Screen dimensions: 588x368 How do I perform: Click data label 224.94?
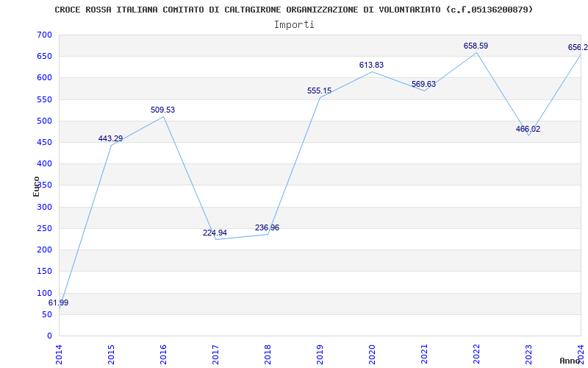[215, 233]
